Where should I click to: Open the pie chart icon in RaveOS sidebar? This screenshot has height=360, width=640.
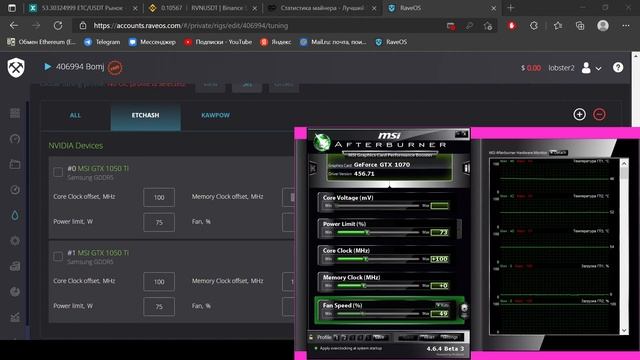tap(15, 291)
